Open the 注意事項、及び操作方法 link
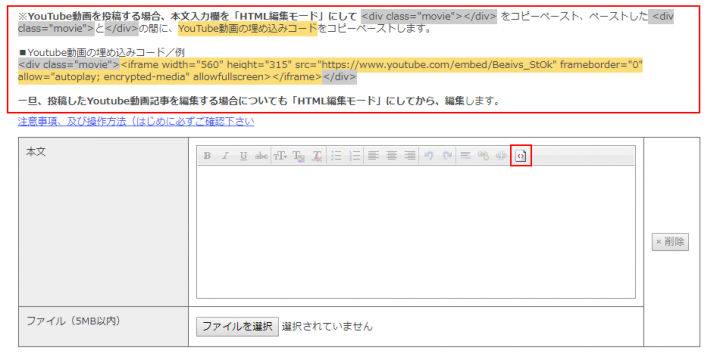 [136, 122]
